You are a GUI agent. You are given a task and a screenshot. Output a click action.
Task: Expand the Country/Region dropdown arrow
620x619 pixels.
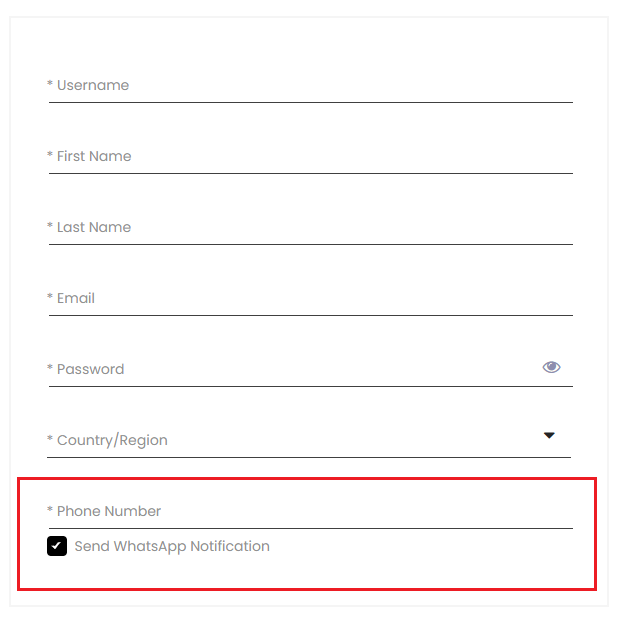pyautogui.click(x=549, y=435)
